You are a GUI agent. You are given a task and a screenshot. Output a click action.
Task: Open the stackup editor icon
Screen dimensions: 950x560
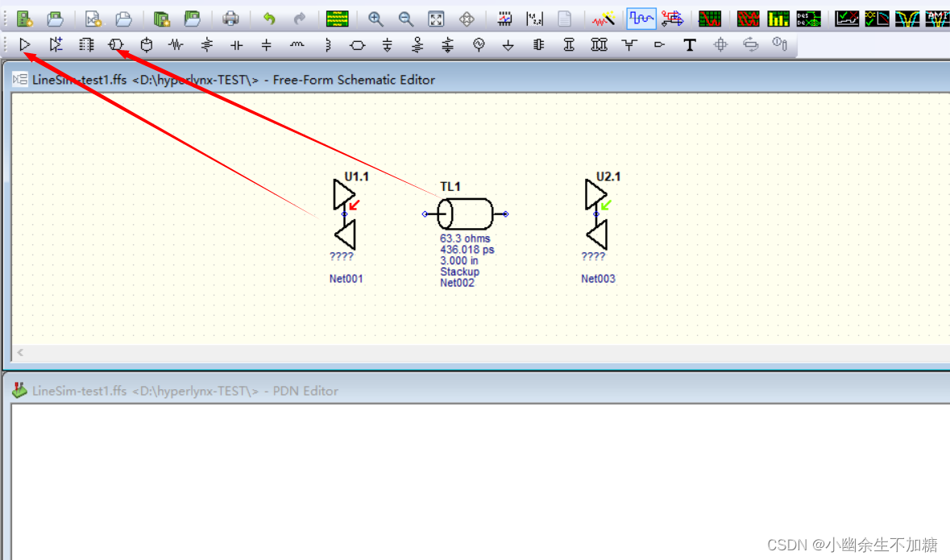point(337,19)
